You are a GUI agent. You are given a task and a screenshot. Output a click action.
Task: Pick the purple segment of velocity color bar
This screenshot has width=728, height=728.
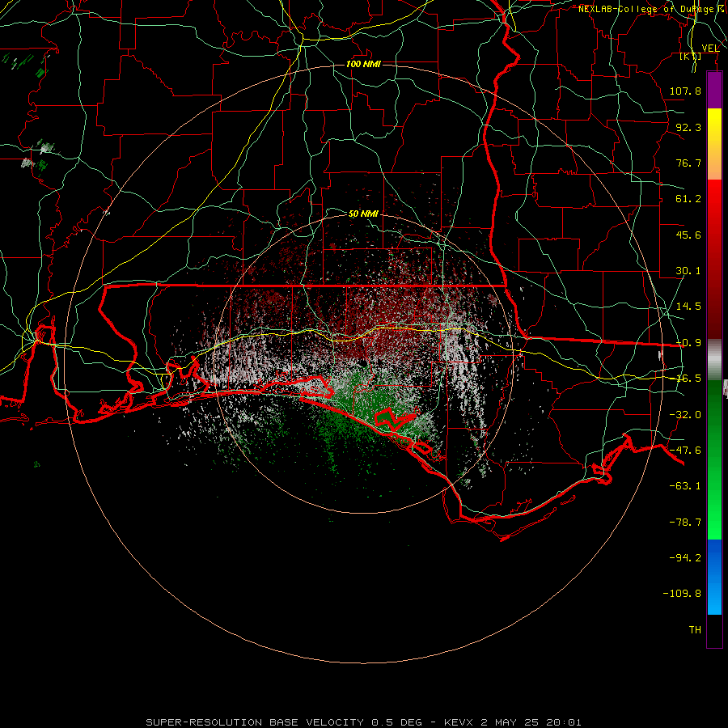[x=714, y=90]
